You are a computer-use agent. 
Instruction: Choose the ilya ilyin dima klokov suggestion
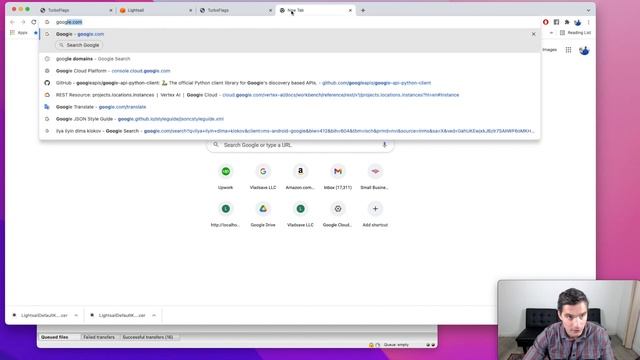coord(290,131)
